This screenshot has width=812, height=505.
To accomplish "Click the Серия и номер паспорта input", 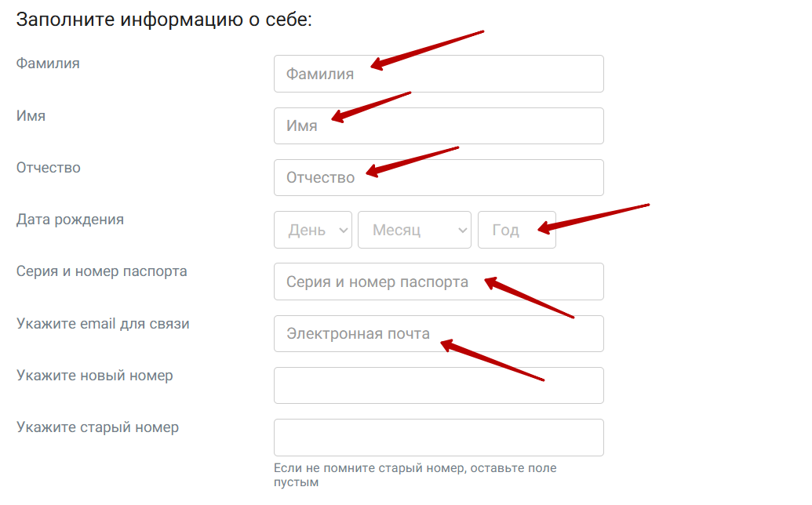I will [x=438, y=282].
